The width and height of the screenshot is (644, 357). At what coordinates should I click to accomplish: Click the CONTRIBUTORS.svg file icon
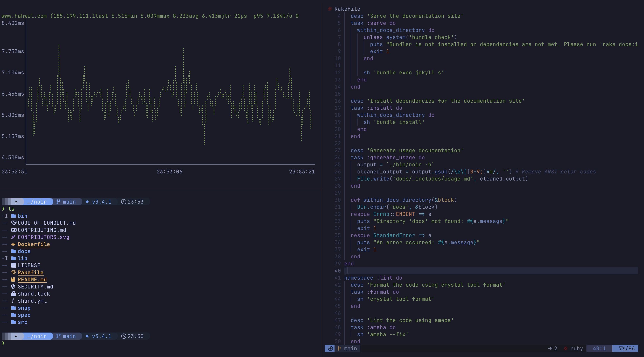click(x=14, y=237)
